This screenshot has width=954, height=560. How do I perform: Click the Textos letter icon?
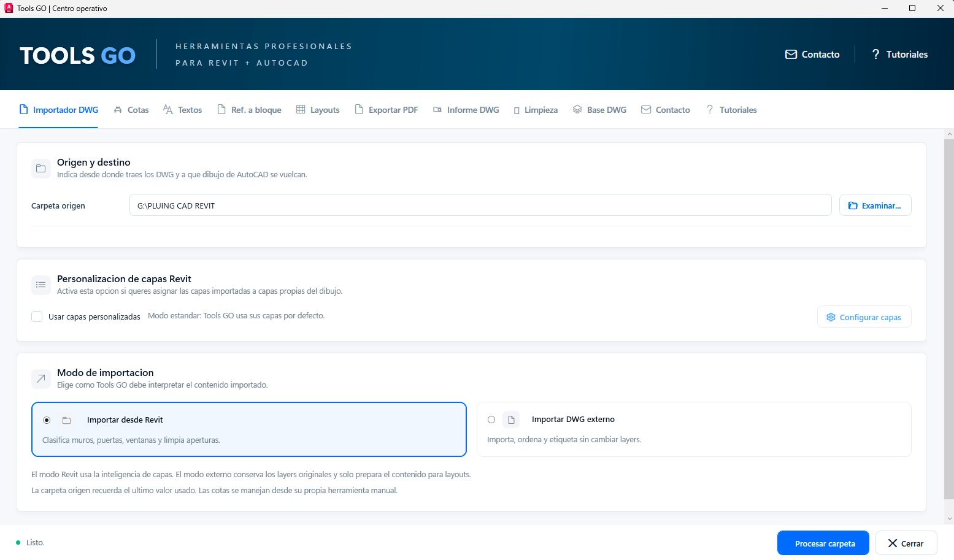pos(168,109)
